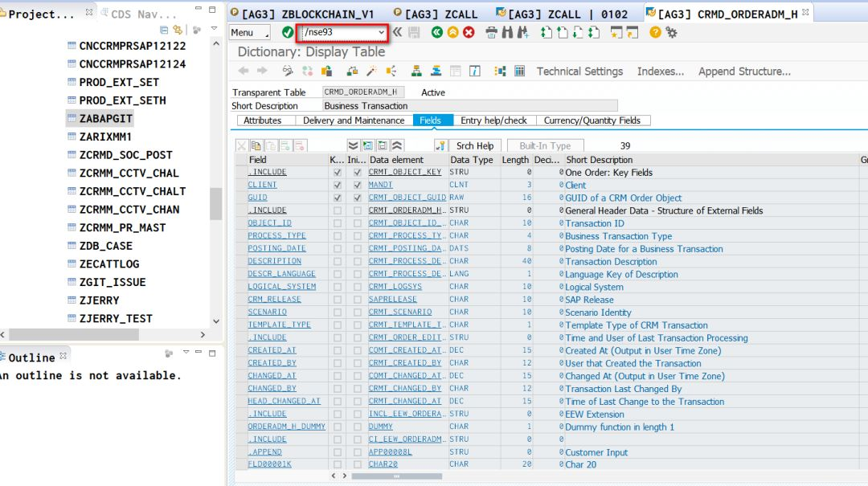Click the red Cancel icon
Screen dimensions: 868x486
pyautogui.click(x=469, y=33)
